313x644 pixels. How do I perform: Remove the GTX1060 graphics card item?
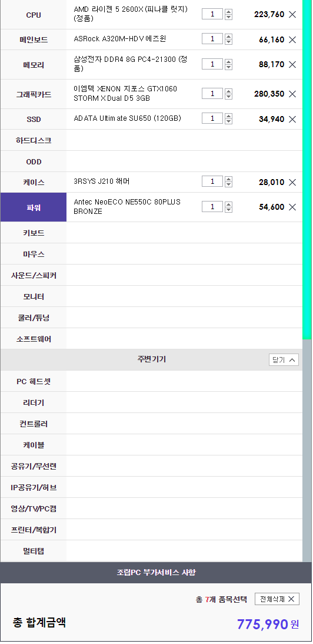pos(292,94)
